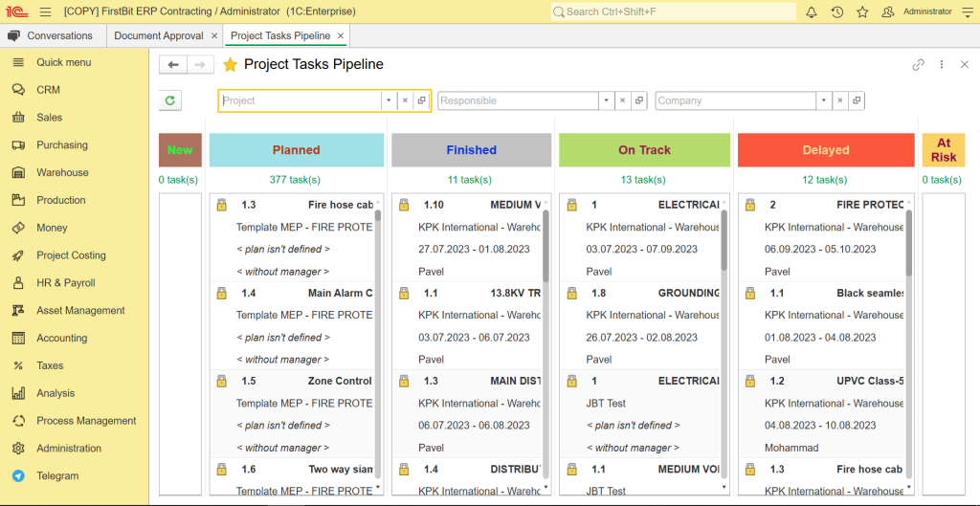Click the On Track column header

tap(644, 150)
